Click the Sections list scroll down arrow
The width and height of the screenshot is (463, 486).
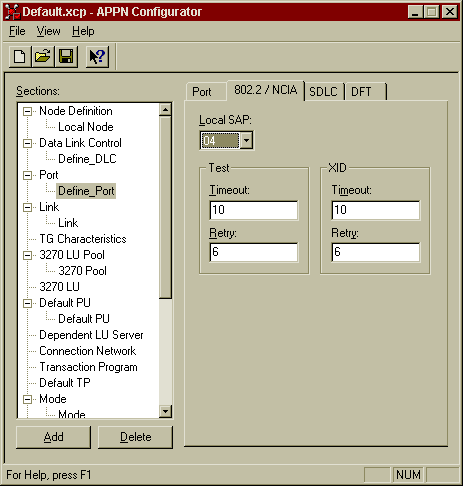166,411
